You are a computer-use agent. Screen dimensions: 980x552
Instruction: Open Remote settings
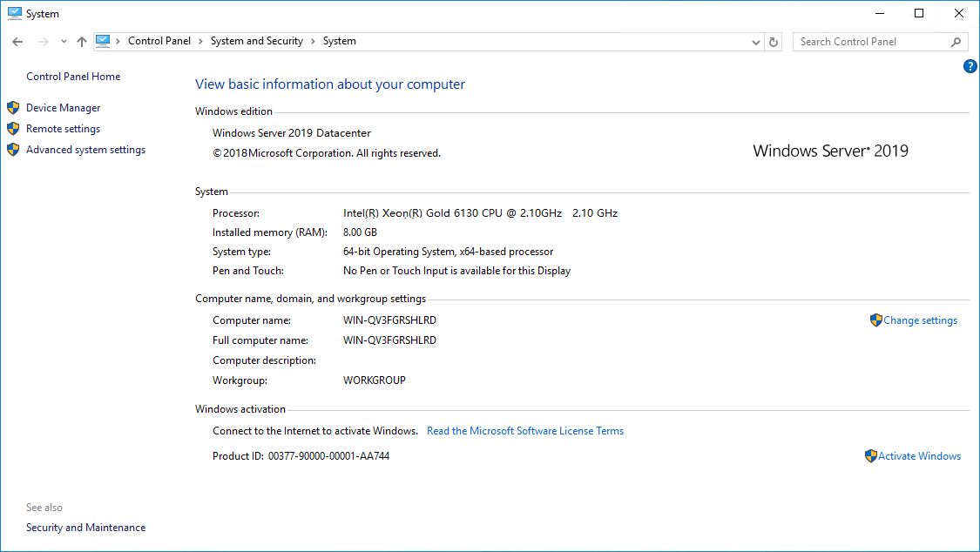coord(63,129)
